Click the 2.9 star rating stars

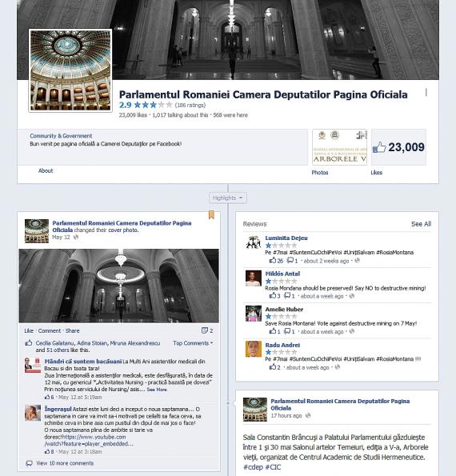pos(153,105)
